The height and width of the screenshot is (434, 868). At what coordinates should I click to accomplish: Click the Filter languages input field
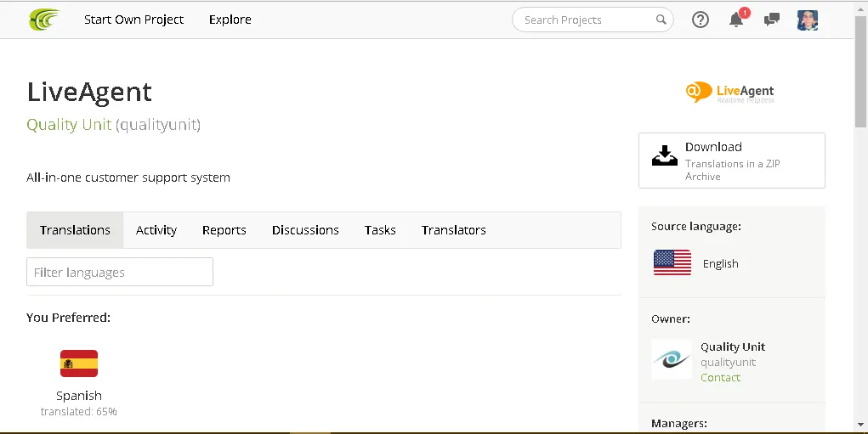[120, 273]
